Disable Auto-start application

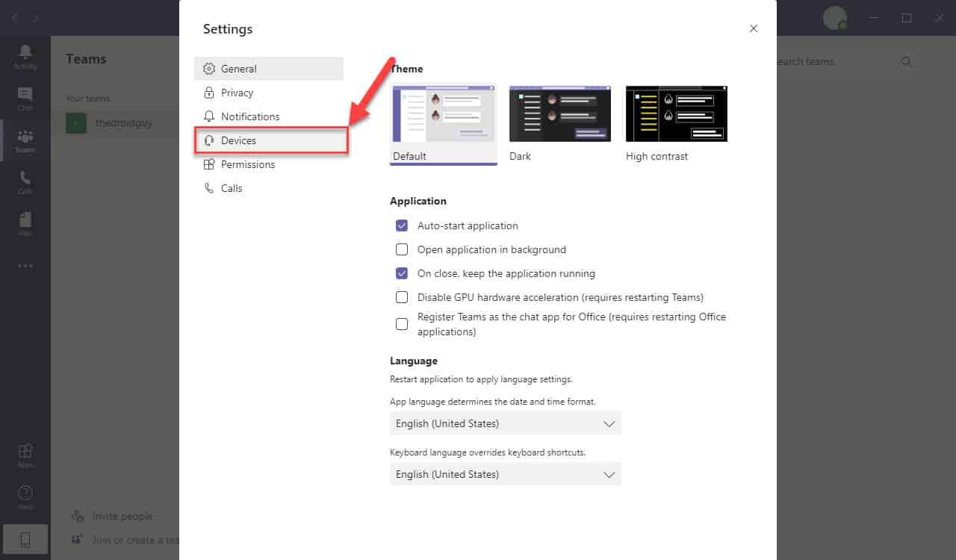(x=402, y=225)
